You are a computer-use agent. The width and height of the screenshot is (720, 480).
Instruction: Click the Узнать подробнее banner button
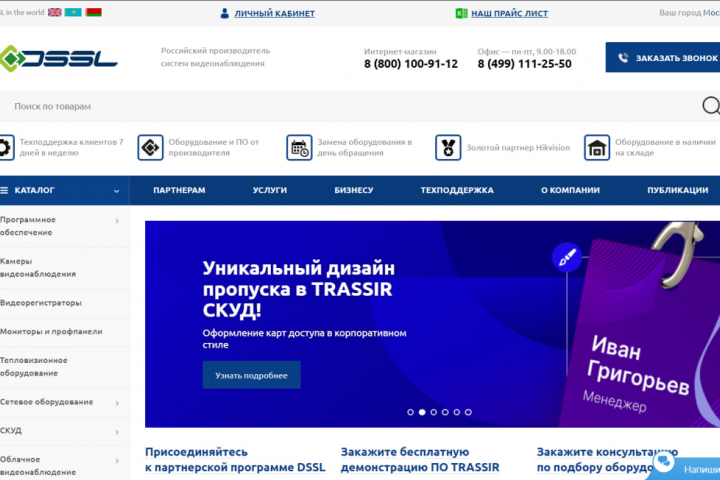252,375
